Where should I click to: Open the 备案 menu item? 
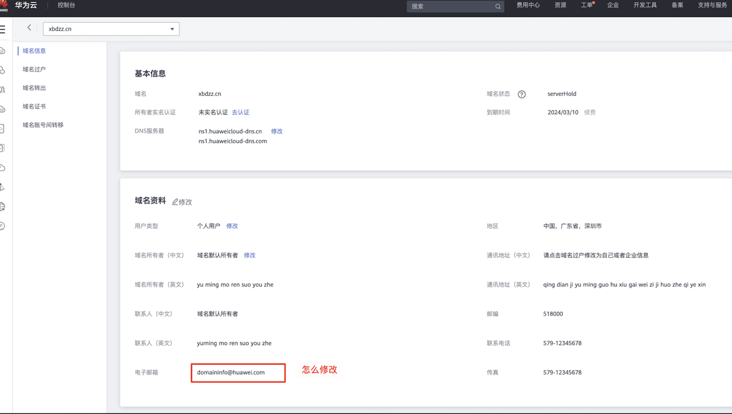pyautogui.click(x=677, y=5)
